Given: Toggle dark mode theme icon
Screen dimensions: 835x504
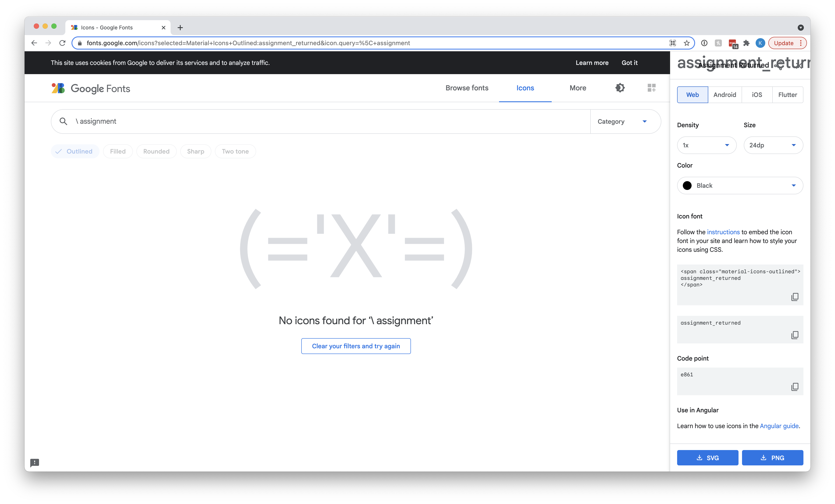Looking at the screenshot, I should (x=620, y=88).
